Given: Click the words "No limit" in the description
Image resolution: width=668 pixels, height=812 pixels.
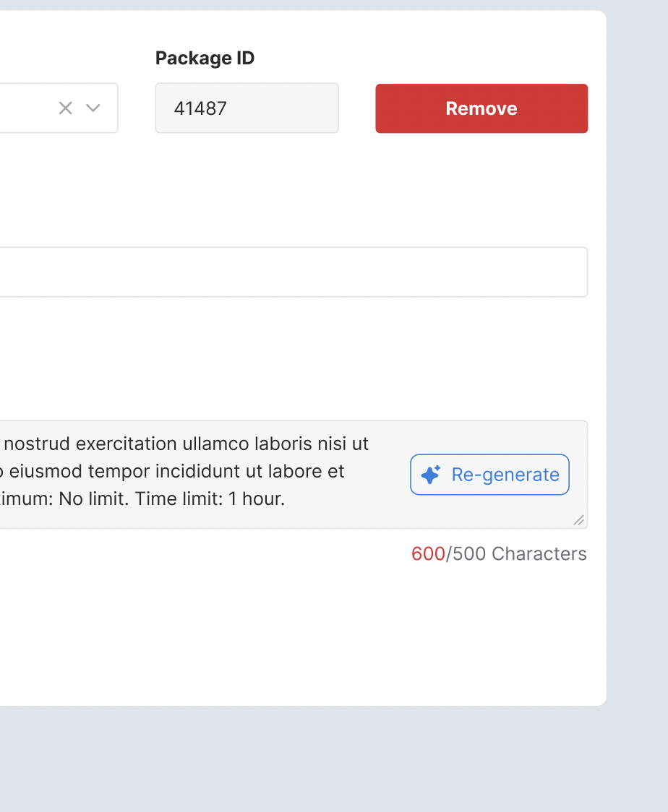Looking at the screenshot, I should click(x=90, y=498).
